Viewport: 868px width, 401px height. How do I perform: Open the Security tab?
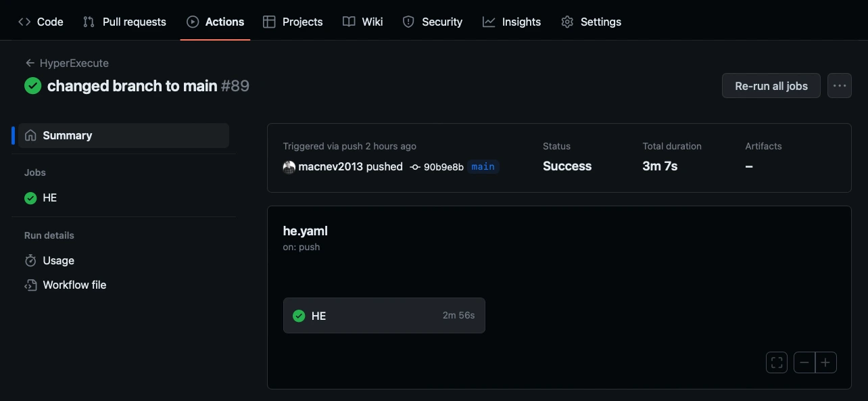tap(433, 22)
